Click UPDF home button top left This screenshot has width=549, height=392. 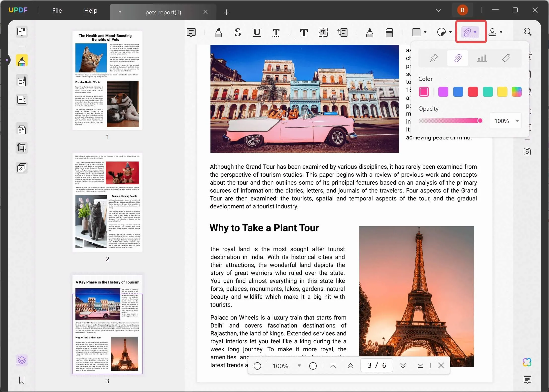point(17,10)
